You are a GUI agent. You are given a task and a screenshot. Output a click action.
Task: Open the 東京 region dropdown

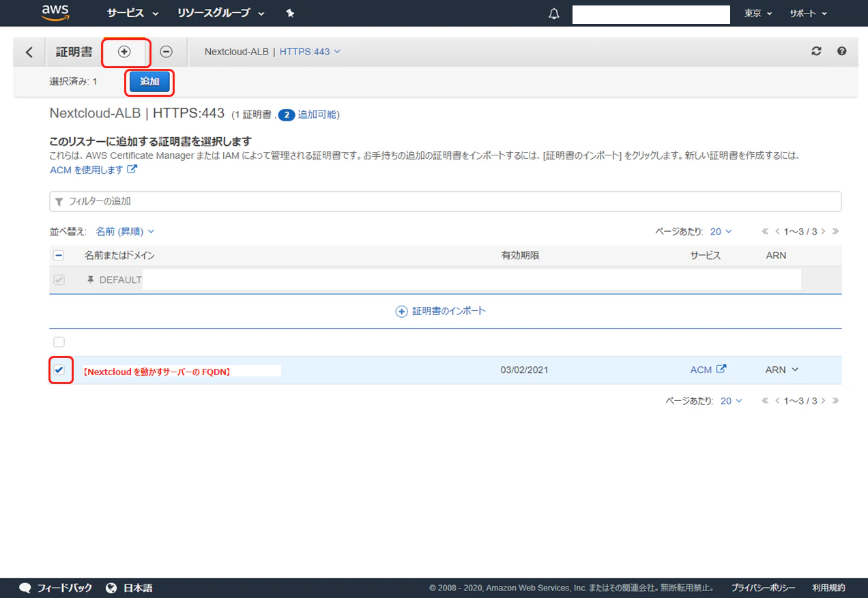coord(758,14)
